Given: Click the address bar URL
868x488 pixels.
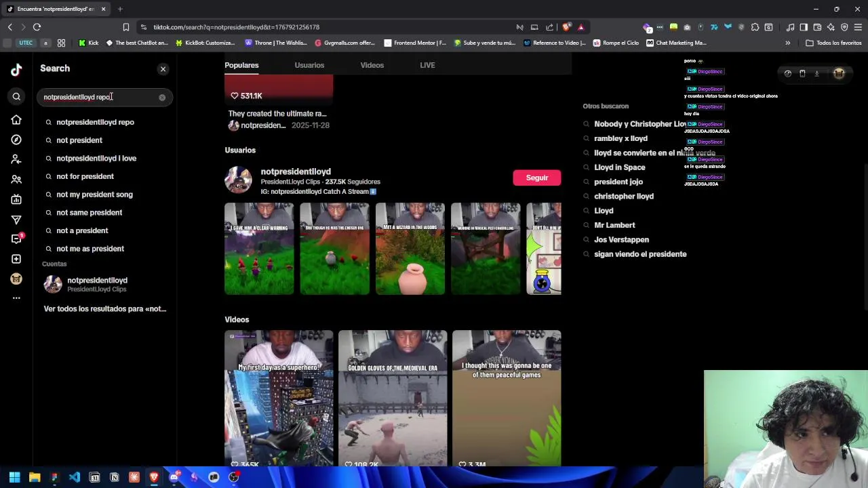Looking at the screenshot, I should (236, 27).
